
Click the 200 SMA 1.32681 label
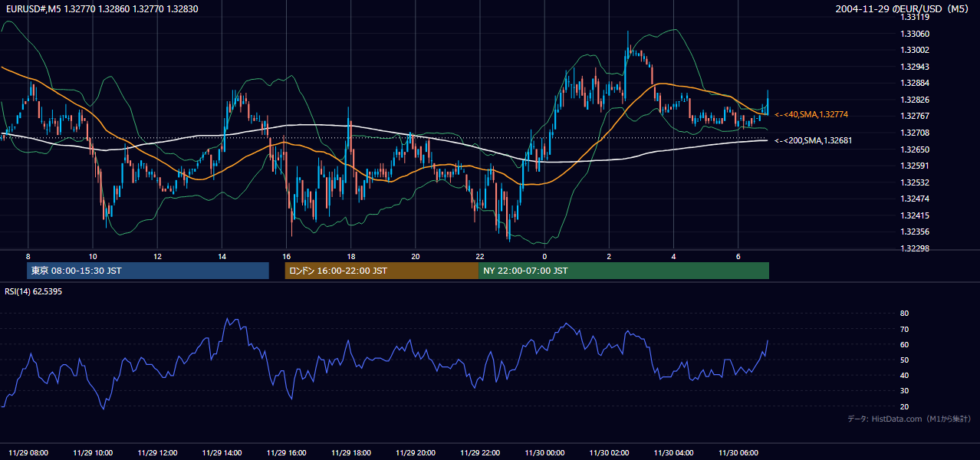[813, 140]
